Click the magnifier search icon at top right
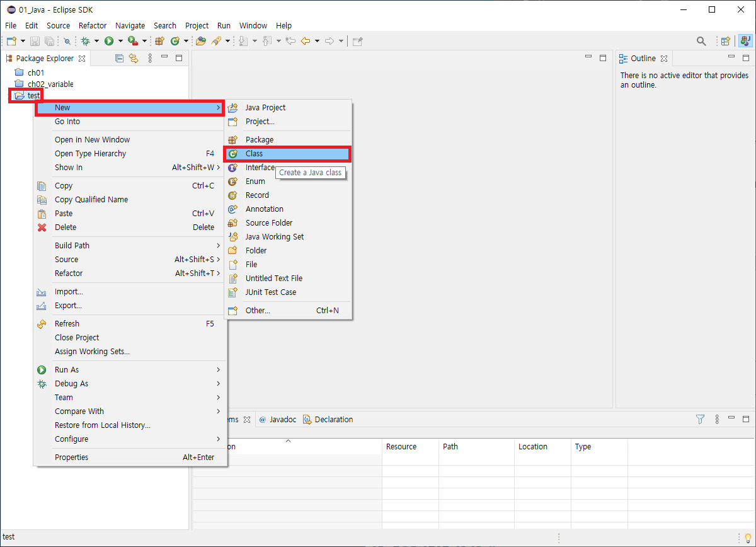Viewport: 756px width, 547px height. click(x=701, y=41)
